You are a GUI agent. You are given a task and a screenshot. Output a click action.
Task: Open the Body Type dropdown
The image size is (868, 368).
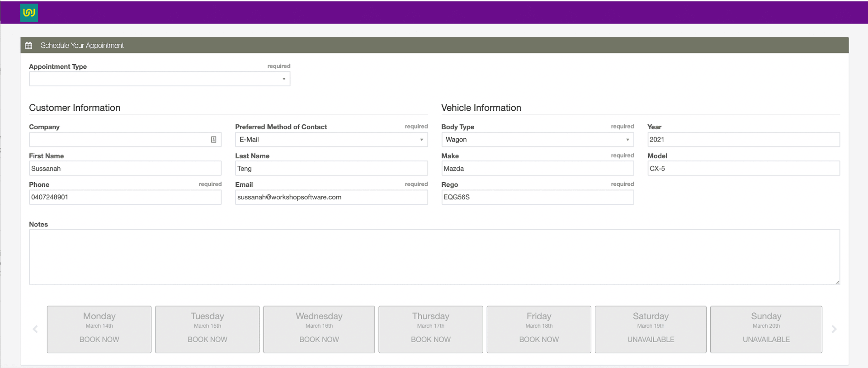click(538, 140)
